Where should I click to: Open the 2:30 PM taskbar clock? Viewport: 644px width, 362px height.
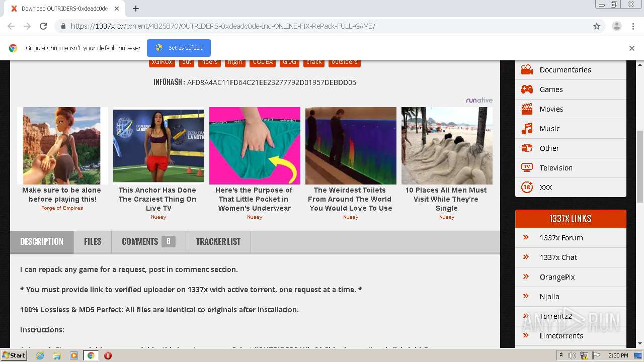[x=618, y=355]
